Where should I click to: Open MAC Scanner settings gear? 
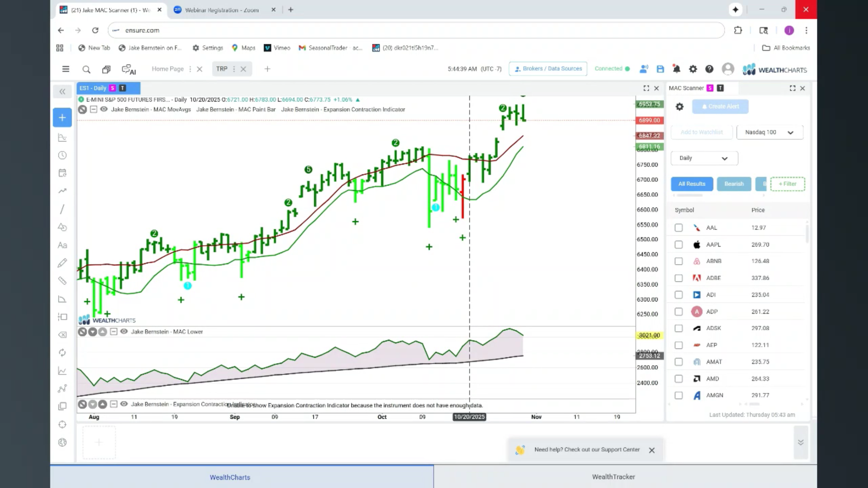(679, 107)
